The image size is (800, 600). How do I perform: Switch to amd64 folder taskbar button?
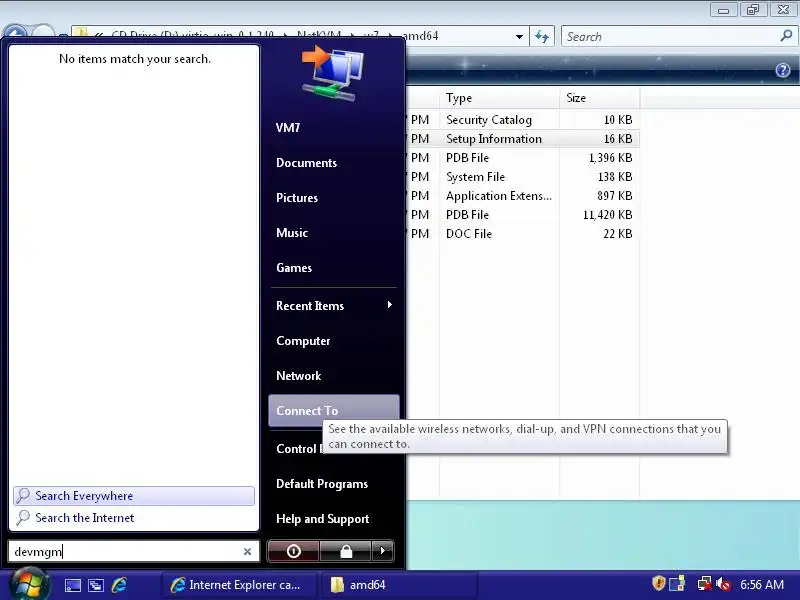pos(398,585)
